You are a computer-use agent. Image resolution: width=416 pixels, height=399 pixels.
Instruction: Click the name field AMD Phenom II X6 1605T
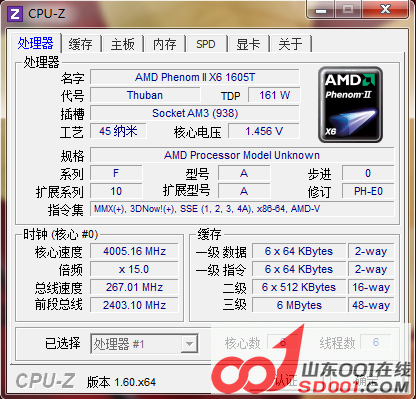195,77
